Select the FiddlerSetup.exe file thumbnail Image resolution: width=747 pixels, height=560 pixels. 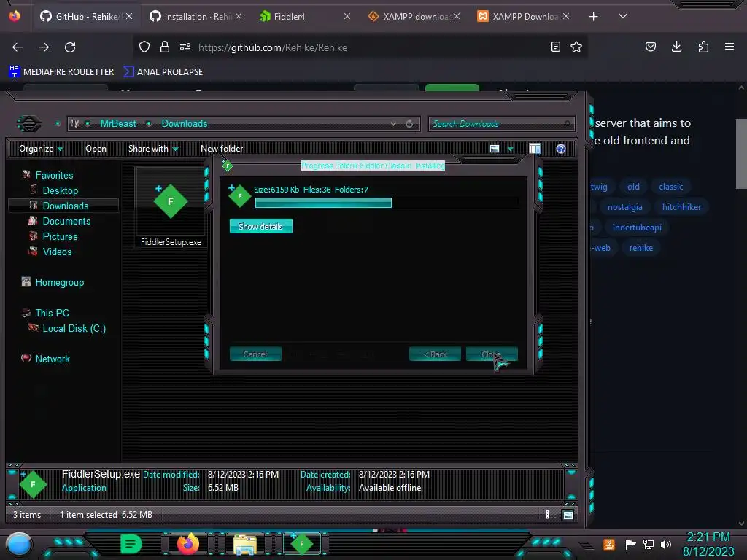[x=171, y=208]
